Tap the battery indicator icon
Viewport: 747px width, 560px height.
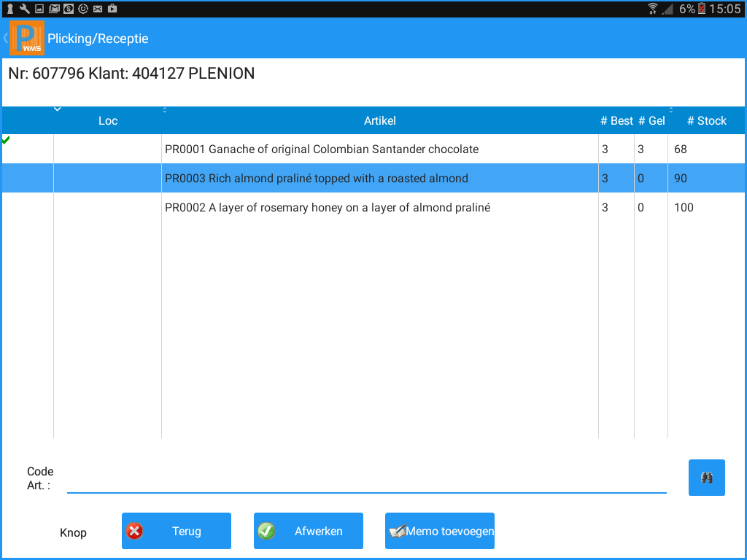(702, 9)
